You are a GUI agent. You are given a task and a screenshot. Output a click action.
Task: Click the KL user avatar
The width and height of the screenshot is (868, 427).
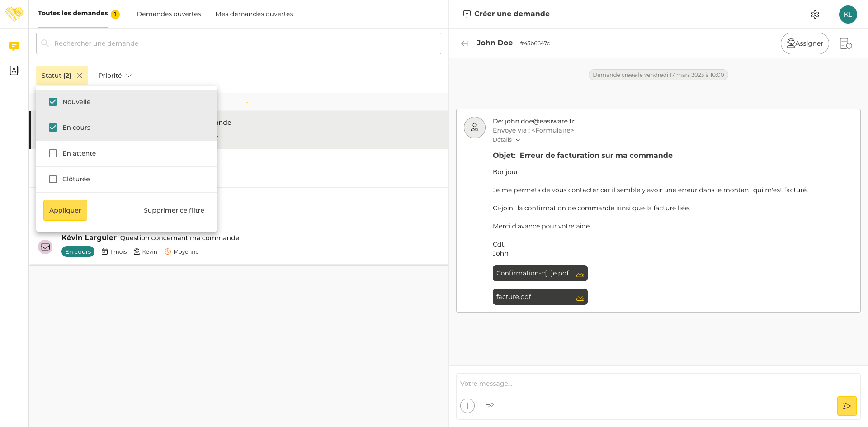848,14
